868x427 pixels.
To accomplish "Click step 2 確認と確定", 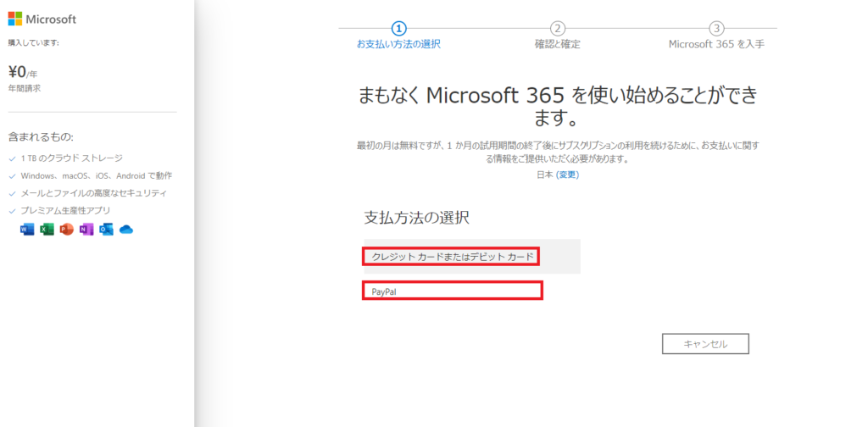I will click(558, 36).
